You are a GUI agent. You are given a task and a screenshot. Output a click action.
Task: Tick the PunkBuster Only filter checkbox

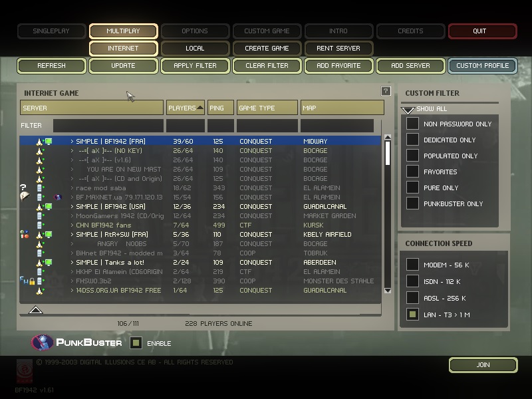click(x=412, y=203)
